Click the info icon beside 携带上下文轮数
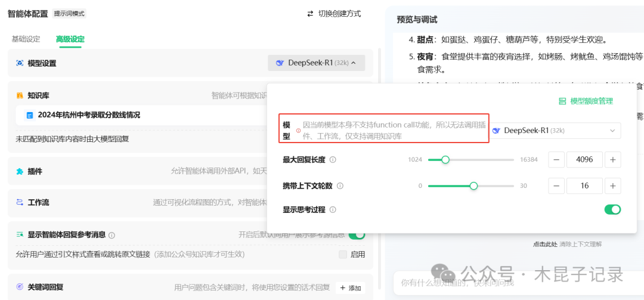This screenshot has width=644, height=300. pos(340,186)
